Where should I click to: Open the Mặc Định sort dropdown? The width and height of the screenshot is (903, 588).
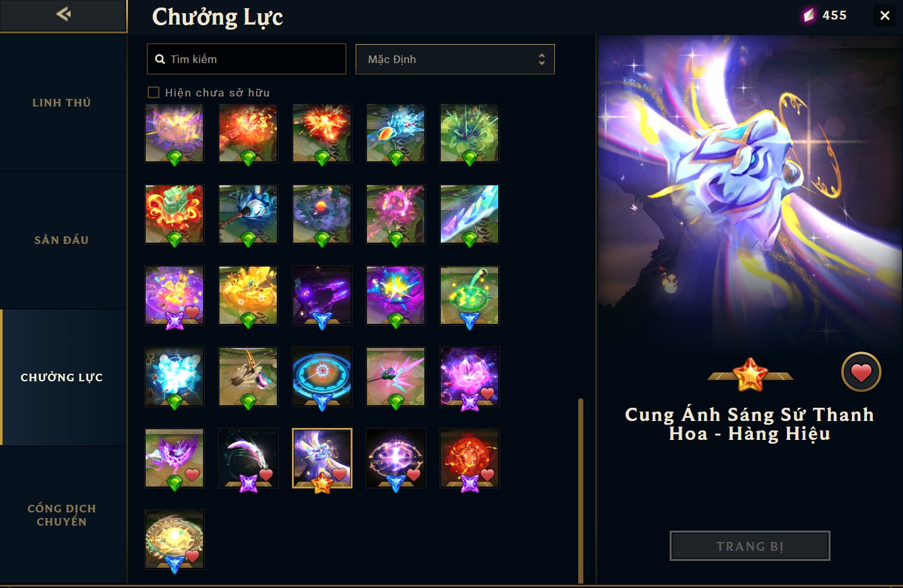[x=455, y=59]
